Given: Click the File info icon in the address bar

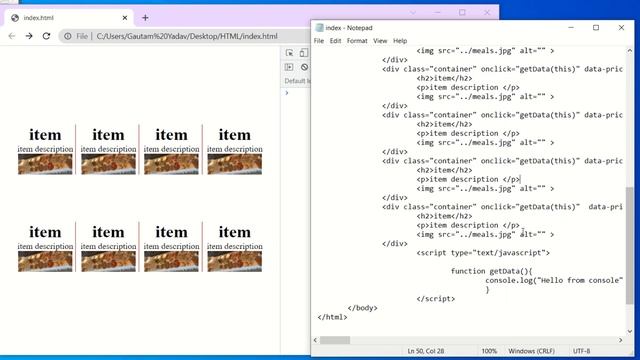Looking at the screenshot, I should pyautogui.click(x=68, y=36).
